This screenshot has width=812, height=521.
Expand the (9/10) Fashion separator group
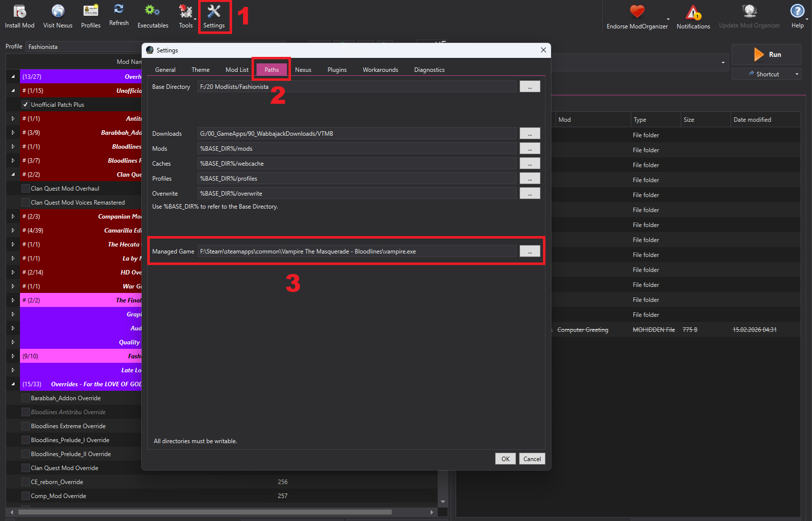click(x=13, y=356)
